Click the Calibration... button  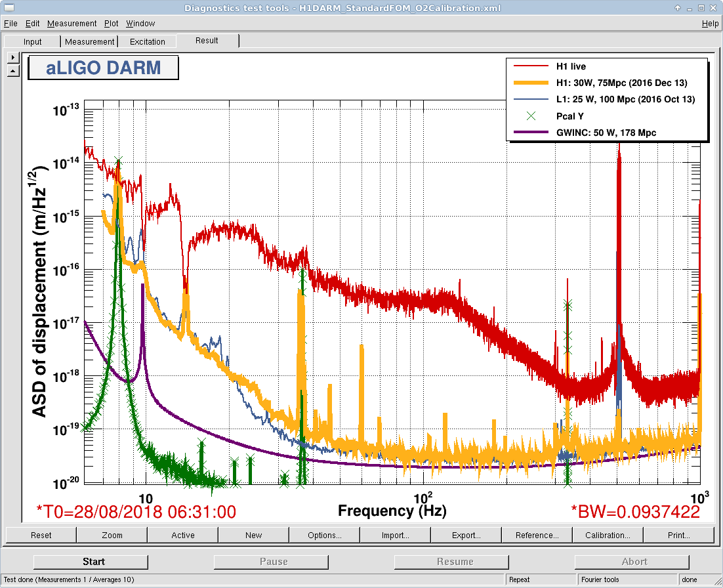tap(608, 535)
